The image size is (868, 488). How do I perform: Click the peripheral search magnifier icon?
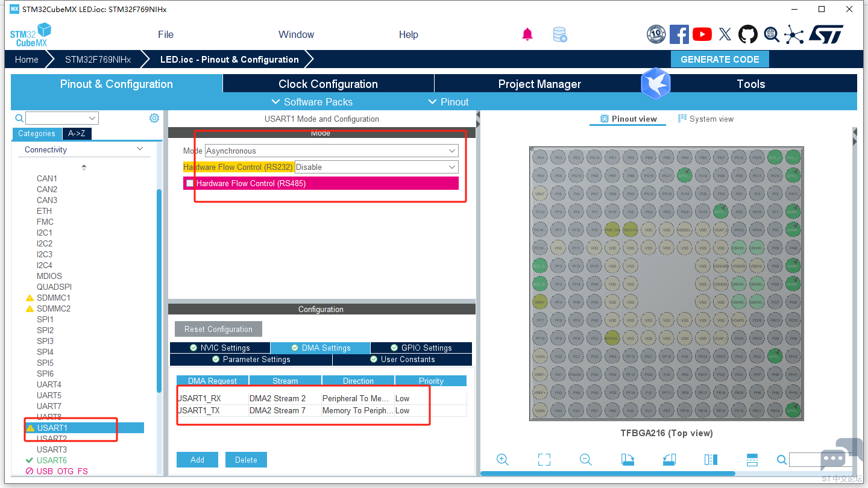[x=19, y=118]
